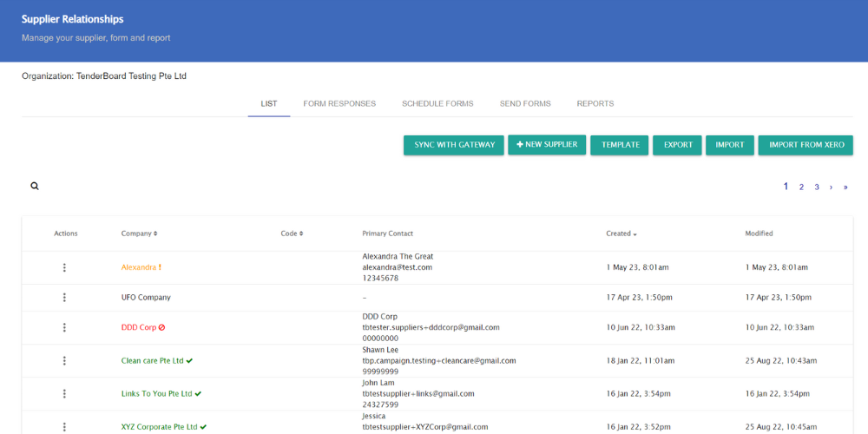Click the email alexandra@test.com
This screenshot has width=868, height=434.
(398, 267)
